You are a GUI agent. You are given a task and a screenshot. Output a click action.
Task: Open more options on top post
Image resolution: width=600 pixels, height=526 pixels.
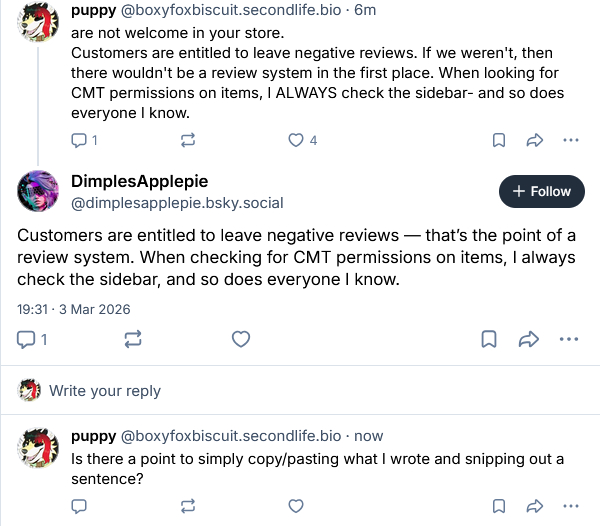tap(570, 140)
